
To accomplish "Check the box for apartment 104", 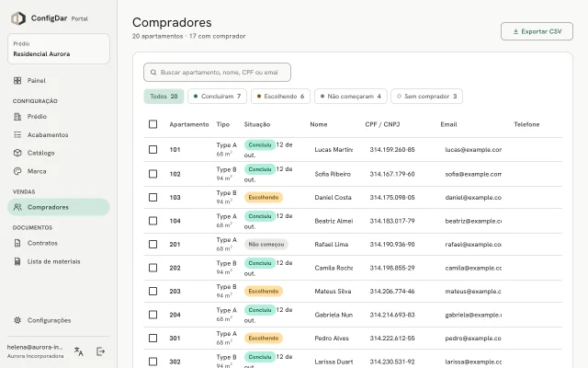I will [x=153, y=221].
